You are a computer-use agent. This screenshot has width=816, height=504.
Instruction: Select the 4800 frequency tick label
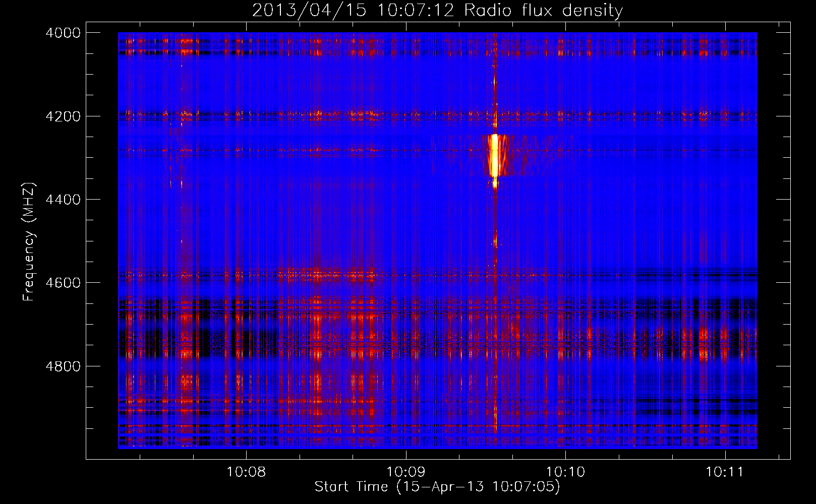(x=63, y=366)
